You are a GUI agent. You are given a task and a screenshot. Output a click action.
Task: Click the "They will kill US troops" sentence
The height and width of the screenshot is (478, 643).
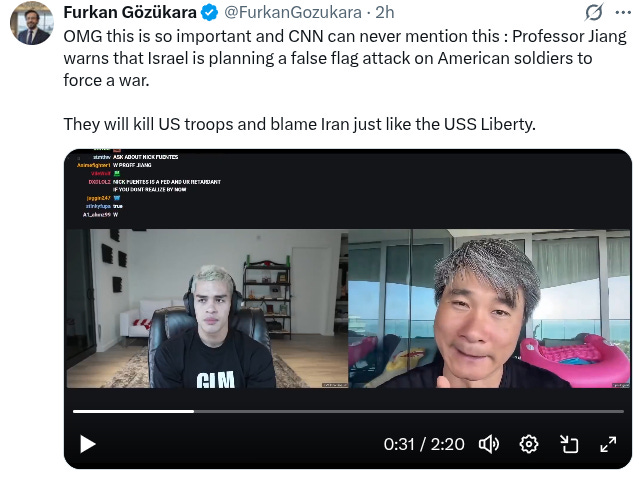[299, 124]
